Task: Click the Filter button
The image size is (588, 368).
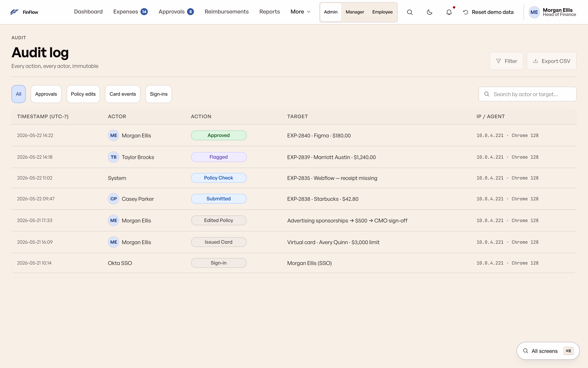Action: click(x=506, y=61)
